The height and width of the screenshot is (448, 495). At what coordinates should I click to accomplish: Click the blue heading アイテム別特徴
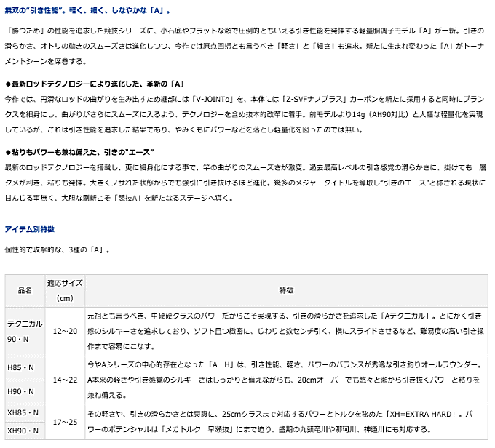30,229
